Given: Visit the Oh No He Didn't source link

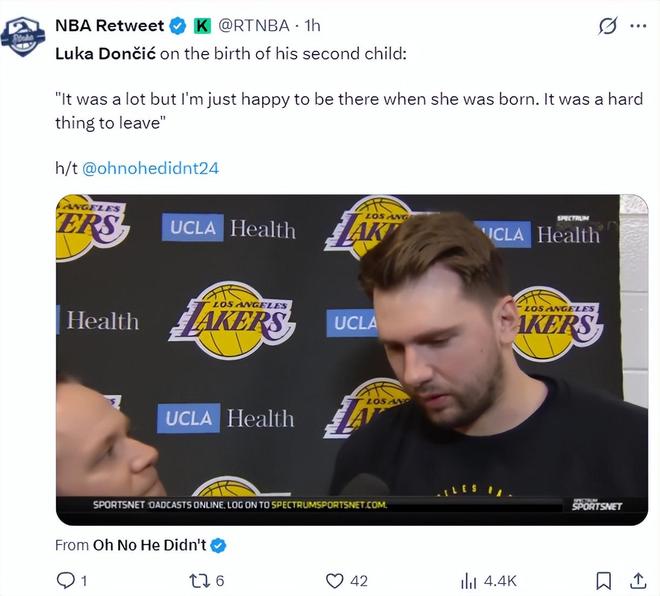Looking at the screenshot, I should (x=148, y=545).
